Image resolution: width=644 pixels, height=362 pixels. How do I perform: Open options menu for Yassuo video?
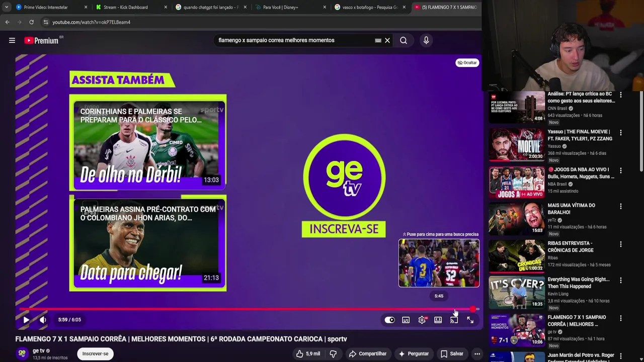click(620, 133)
